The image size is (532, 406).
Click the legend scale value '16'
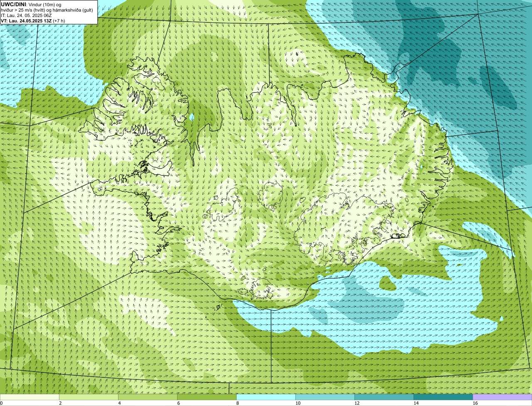(x=475, y=403)
